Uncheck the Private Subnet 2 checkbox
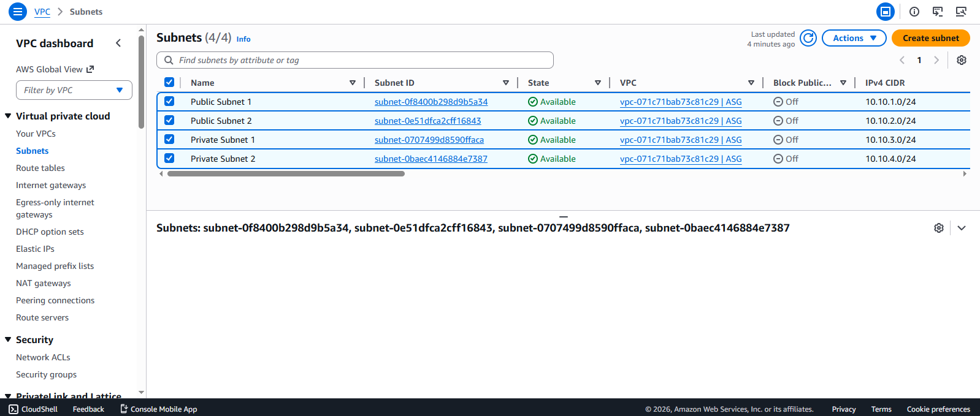980x416 pixels. click(x=169, y=158)
